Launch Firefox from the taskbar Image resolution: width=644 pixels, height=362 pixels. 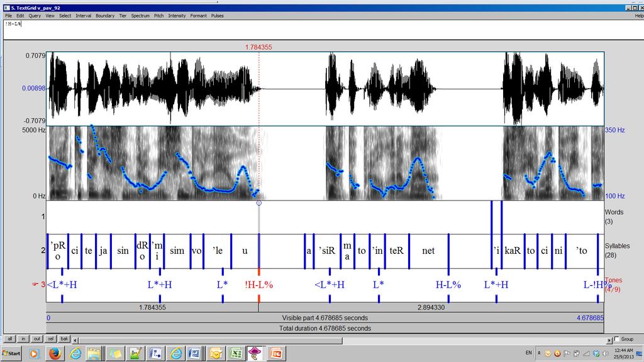(55, 353)
